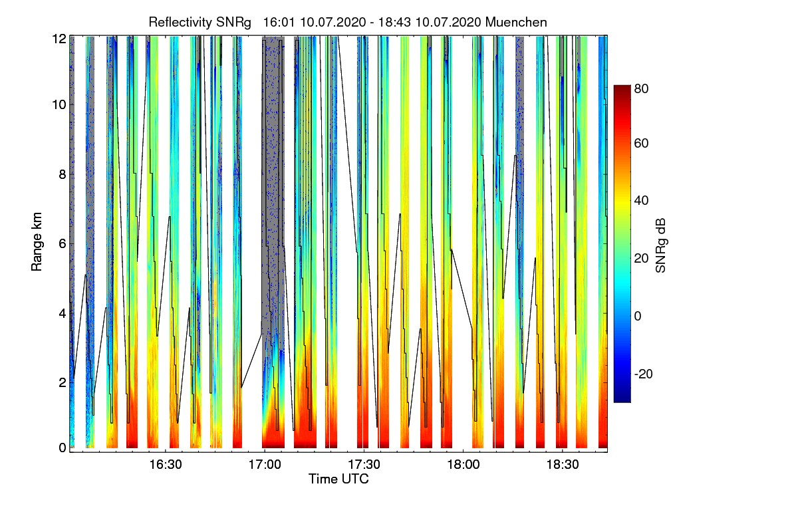The height and width of the screenshot is (532, 798).
Task: Click the y-axis tick label '4'
Action: pos(62,313)
